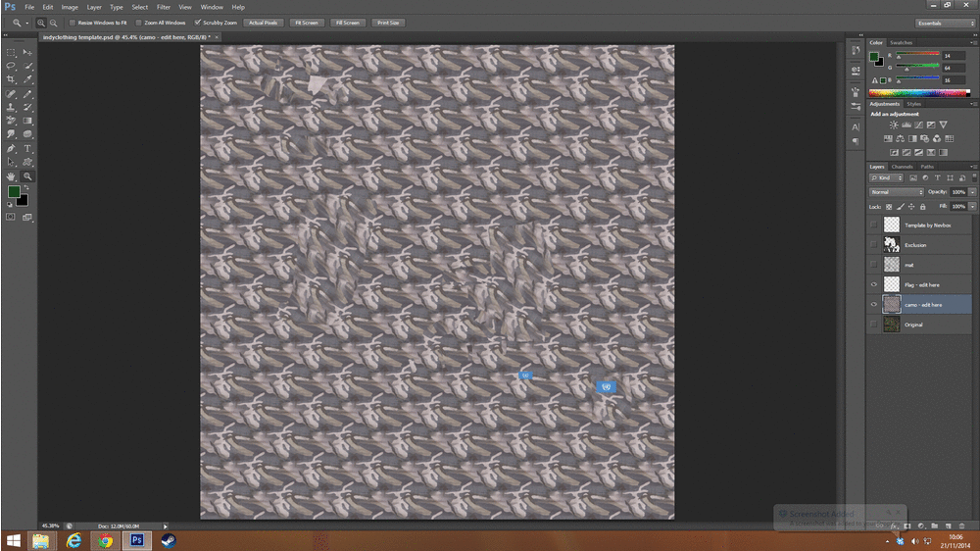Screen dimensions: 980x551
Task: Open the layer blend mode dropdown
Action: 897,192
